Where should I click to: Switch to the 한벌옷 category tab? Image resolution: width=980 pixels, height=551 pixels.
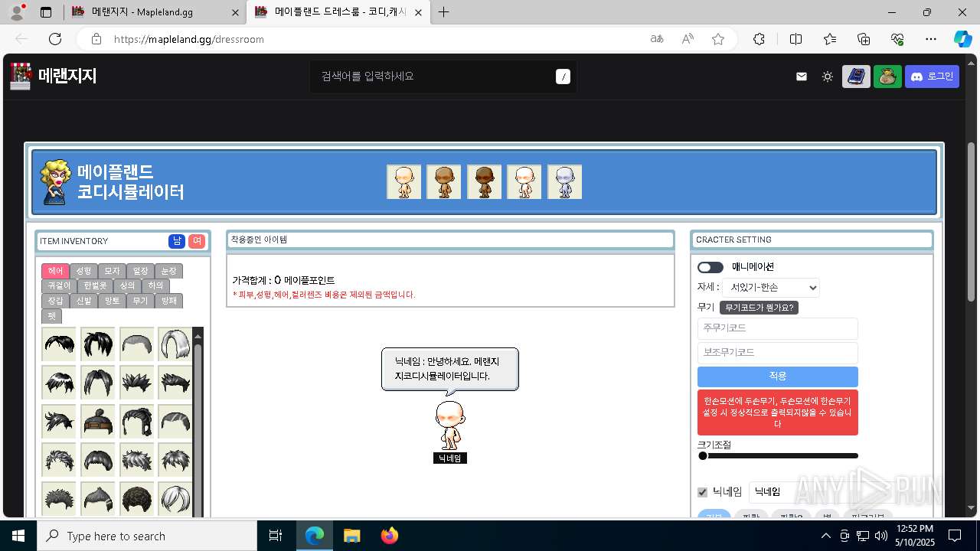click(x=95, y=285)
